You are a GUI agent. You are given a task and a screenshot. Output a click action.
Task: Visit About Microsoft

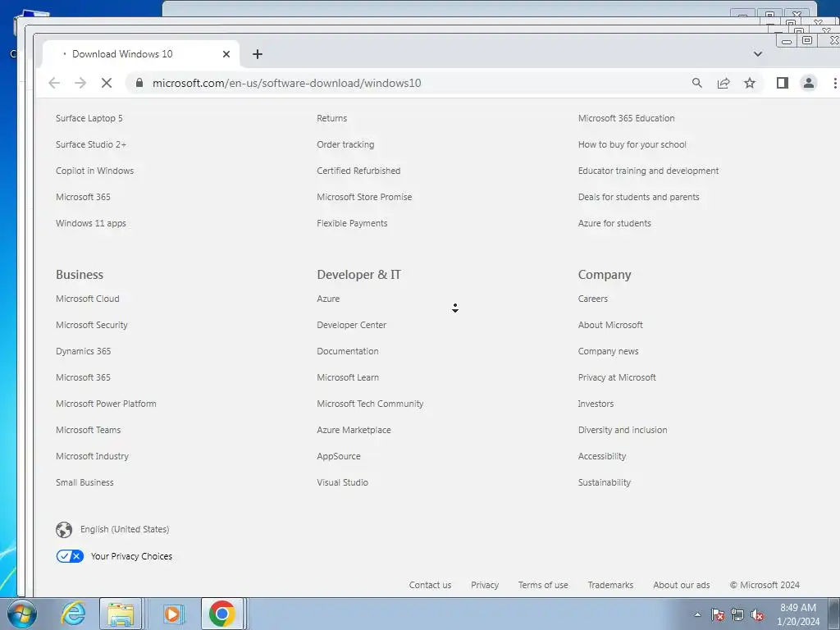tap(610, 325)
